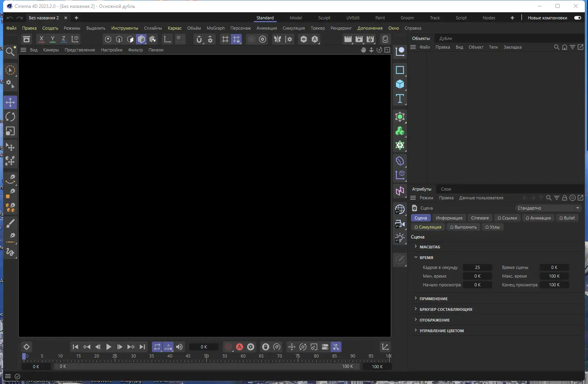Select the Scale tool
The width and height of the screenshot is (588, 384).
(x=10, y=131)
